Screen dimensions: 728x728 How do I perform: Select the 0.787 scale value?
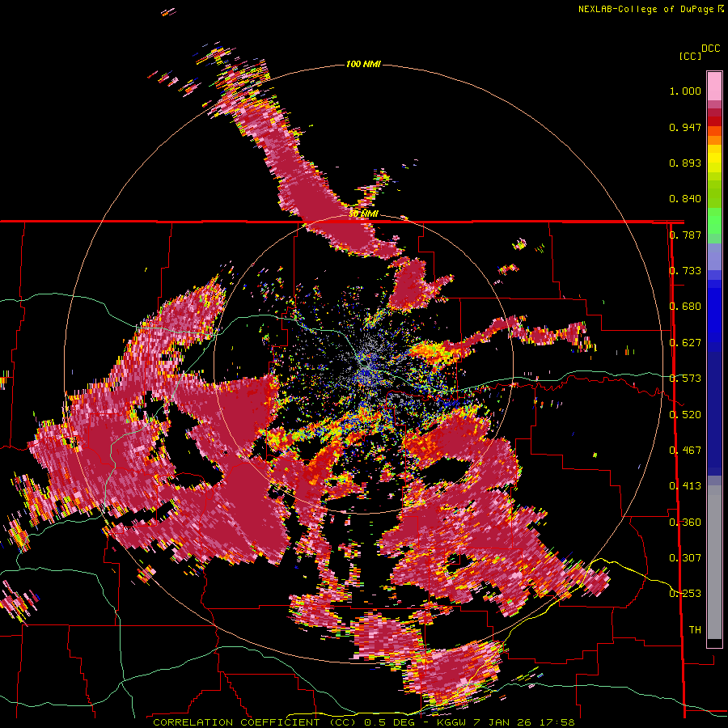[x=685, y=235]
